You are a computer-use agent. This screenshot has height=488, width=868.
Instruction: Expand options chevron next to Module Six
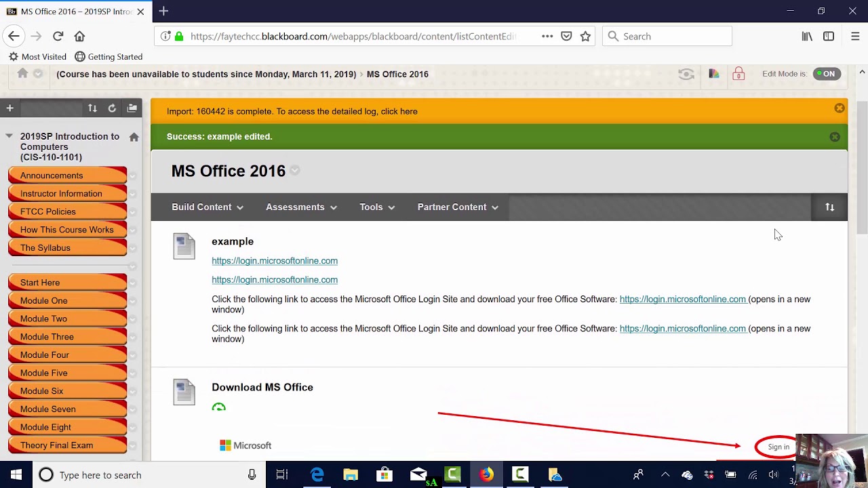pyautogui.click(x=132, y=392)
